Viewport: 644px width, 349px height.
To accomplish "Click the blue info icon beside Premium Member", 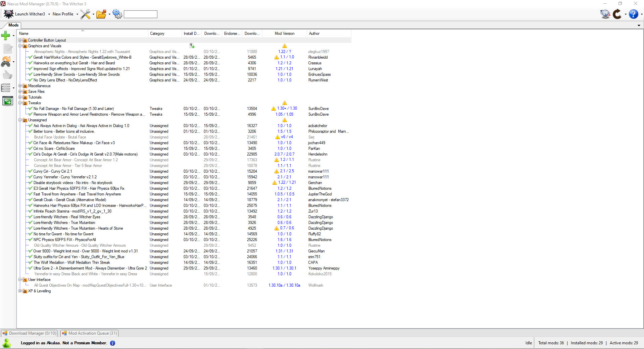I will point(112,343).
